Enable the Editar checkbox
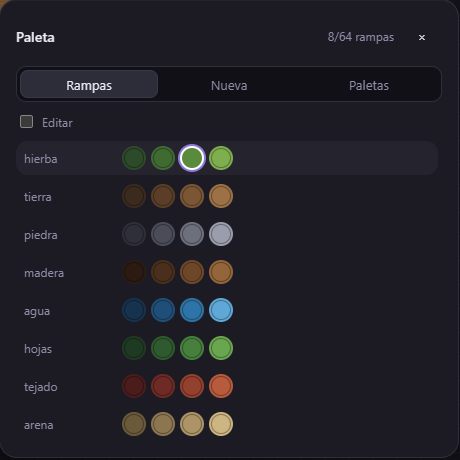Screen dimensions: 460x460 [26, 122]
